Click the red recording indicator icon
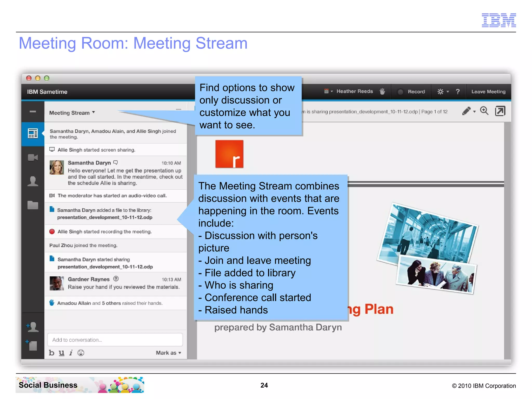This screenshot has width=532, height=399. pos(52,231)
